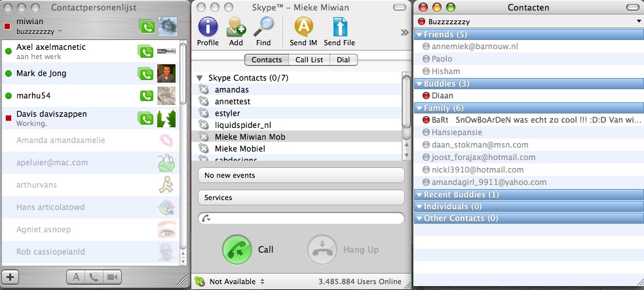Viewport: 644px width, 290px height.
Task: Click the AIM running man icon for arthurvans
Action: coord(166,185)
